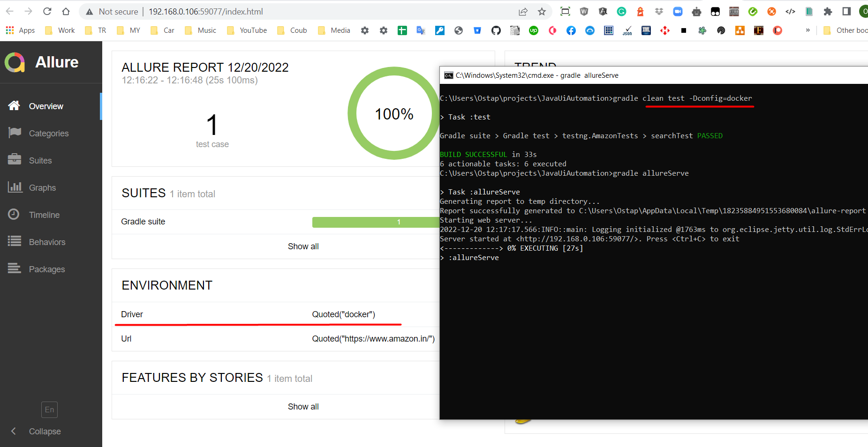This screenshot has height=447, width=868.
Task: Click Show all under Features by Stories
Action: [x=303, y=407]
